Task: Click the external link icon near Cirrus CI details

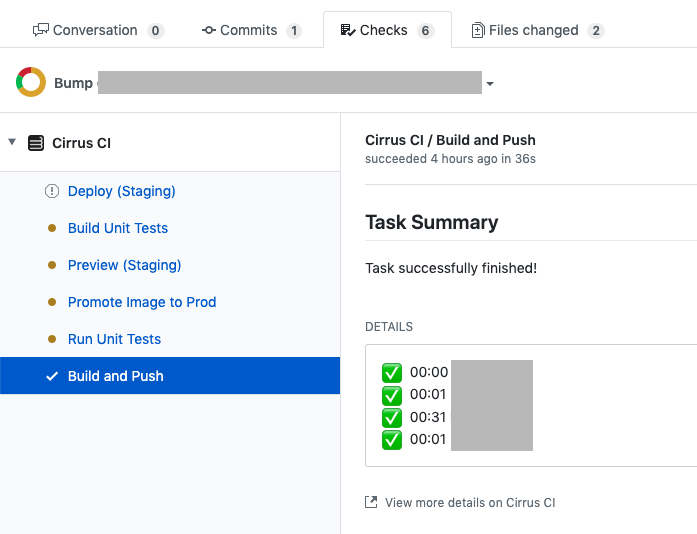Action: [371, 502]
